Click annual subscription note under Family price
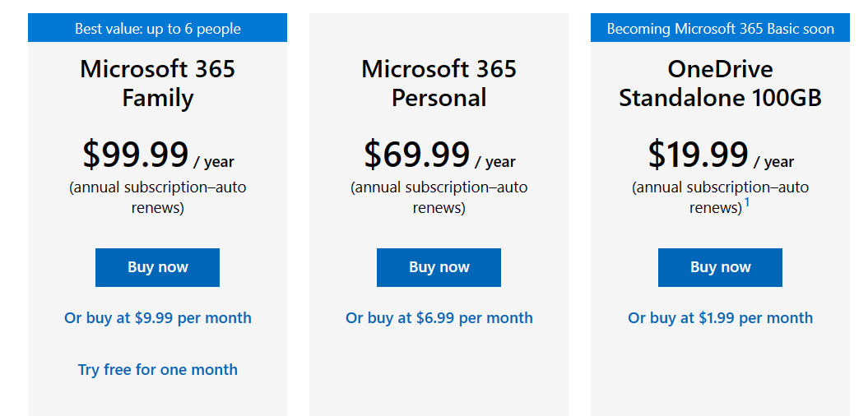This screenshot has height=416, width=868. pyautogui.click(x=158, y=197)
